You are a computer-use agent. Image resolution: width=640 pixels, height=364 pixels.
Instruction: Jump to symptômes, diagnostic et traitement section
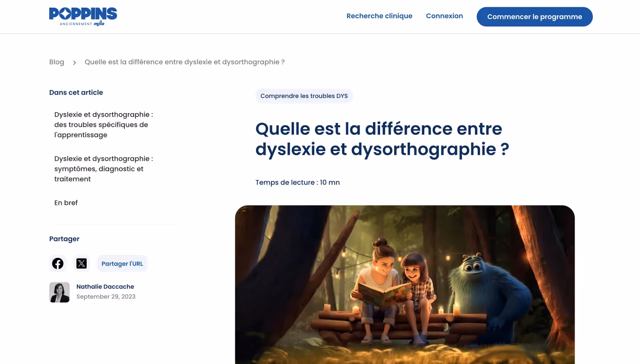[x=104, y=169]
